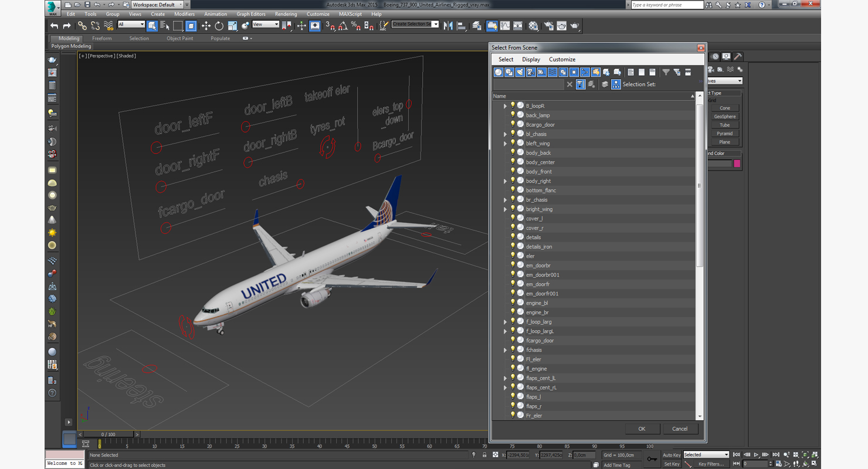
Task: Open the reference coordinate 'View' dropdown
Action: 265,25
